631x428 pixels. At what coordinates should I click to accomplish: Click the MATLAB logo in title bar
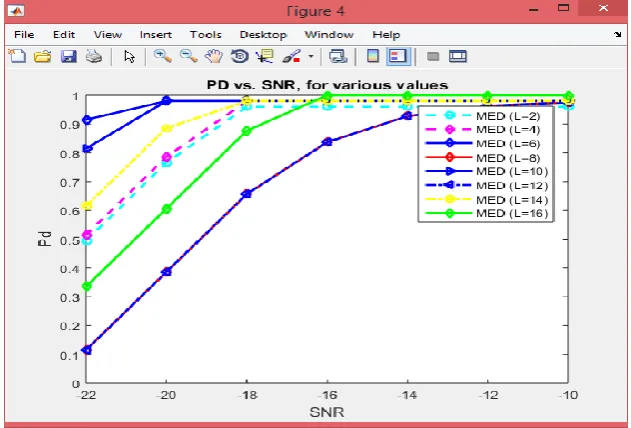16,10
